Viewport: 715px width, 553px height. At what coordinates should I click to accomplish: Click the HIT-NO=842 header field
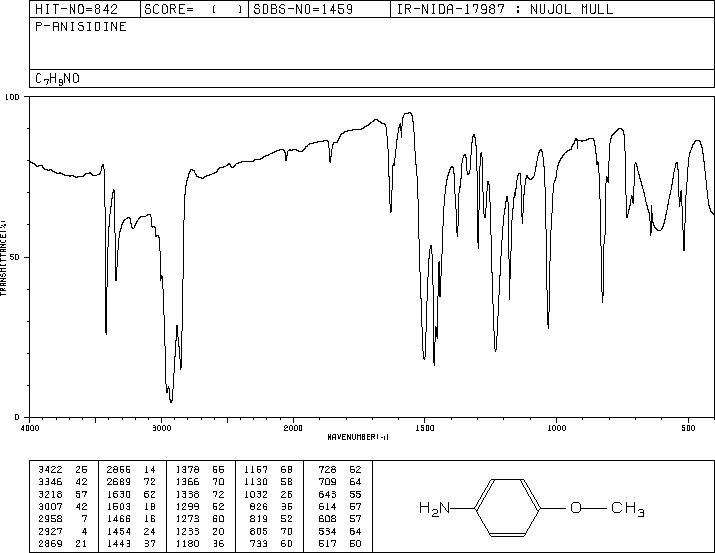coord(85,9)
